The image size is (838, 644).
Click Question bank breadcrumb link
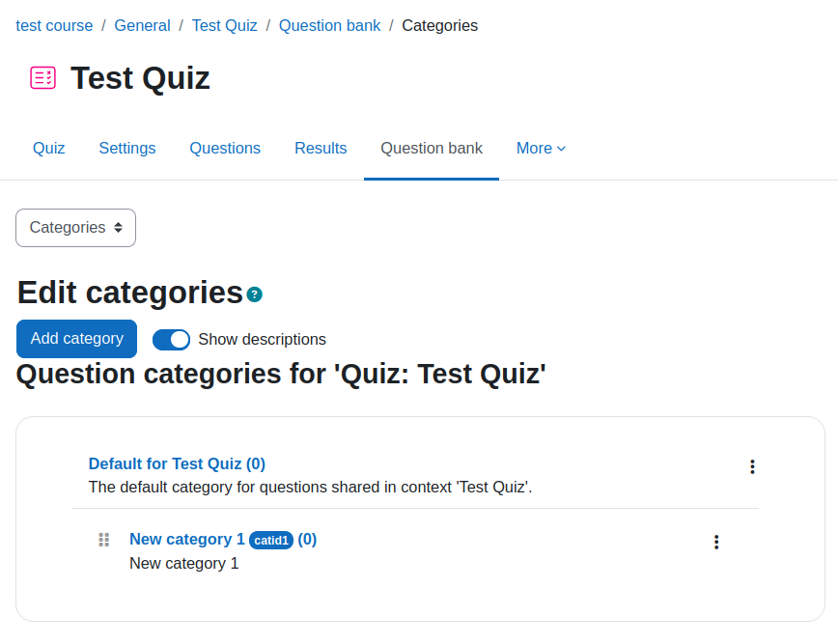[x=330, y=26]
